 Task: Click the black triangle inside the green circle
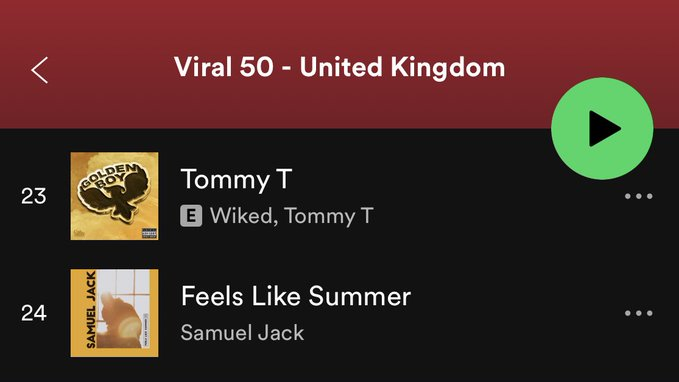pos(605,129)
